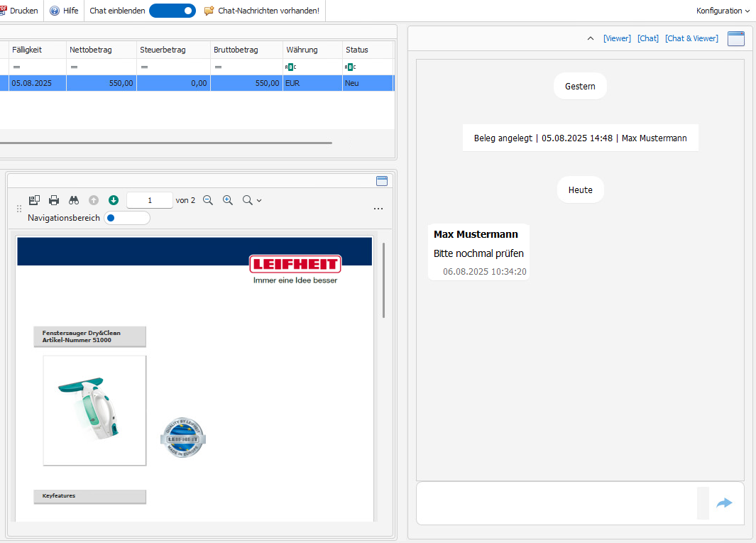
Task: Open the viewer toolbar three-dots overflow menu
Action: coord(378,209)
